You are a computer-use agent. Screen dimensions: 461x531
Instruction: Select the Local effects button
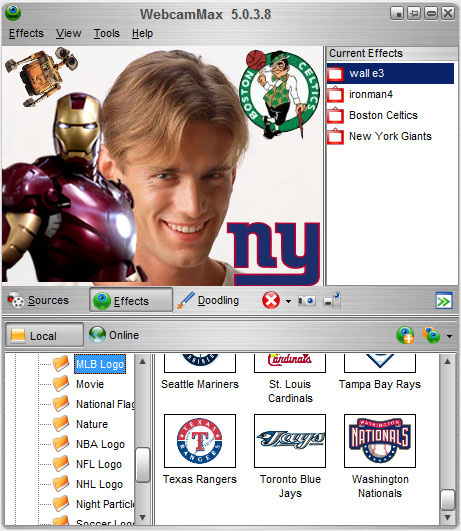click(44, 336)
